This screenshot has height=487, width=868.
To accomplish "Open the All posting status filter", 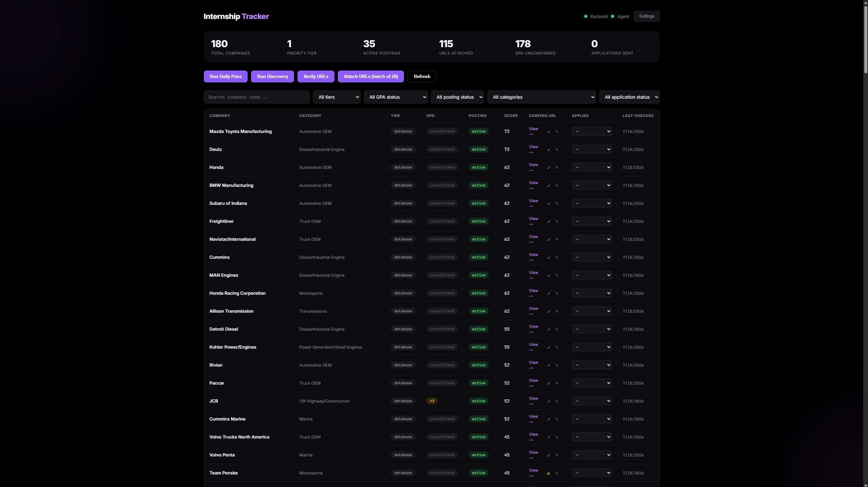I will [457, 97].
